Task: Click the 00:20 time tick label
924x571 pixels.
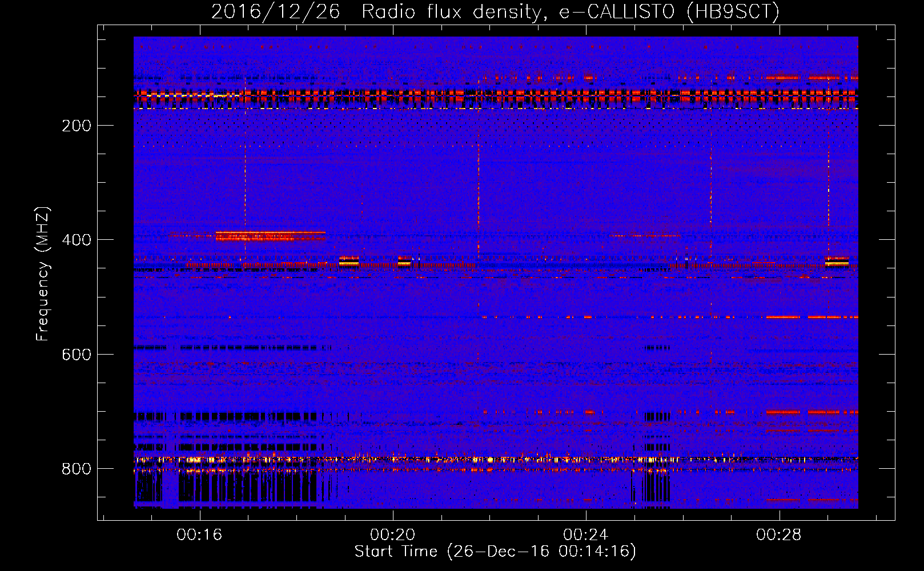Action: tap(392, 535)
